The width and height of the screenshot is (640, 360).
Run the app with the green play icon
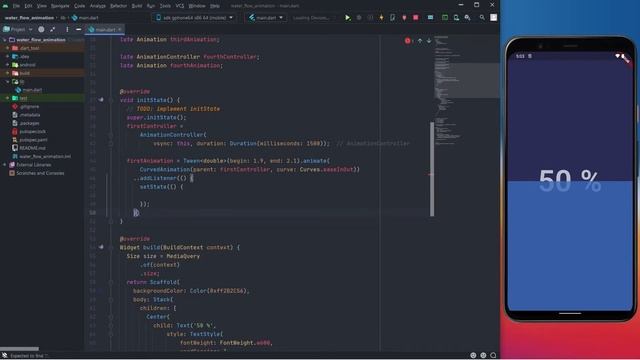point(347,18)
